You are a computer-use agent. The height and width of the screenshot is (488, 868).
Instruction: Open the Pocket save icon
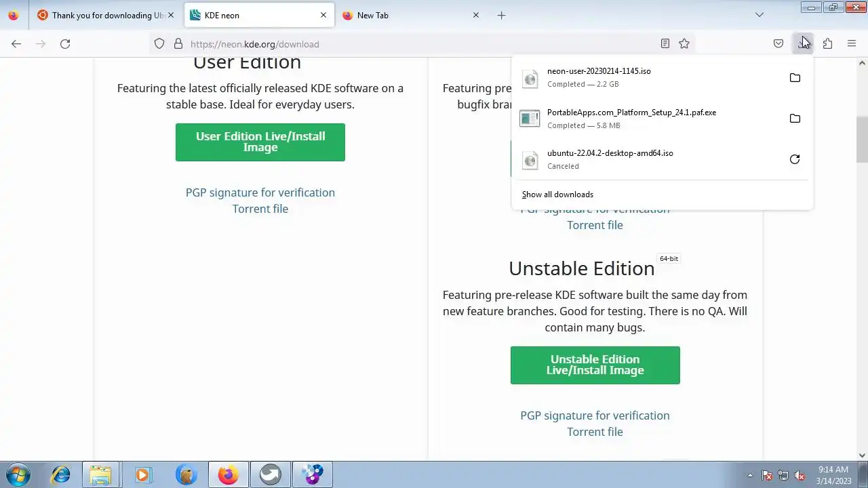coord(778,44)
